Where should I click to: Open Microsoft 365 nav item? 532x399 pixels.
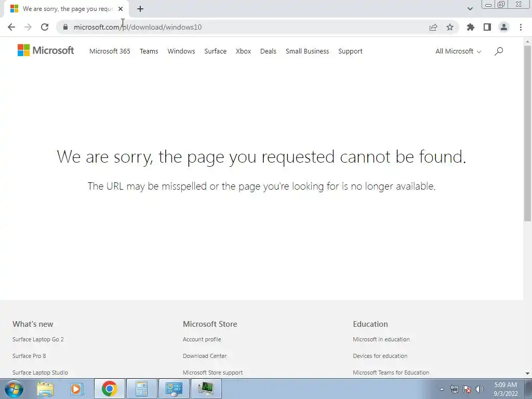tap(110, 51)
